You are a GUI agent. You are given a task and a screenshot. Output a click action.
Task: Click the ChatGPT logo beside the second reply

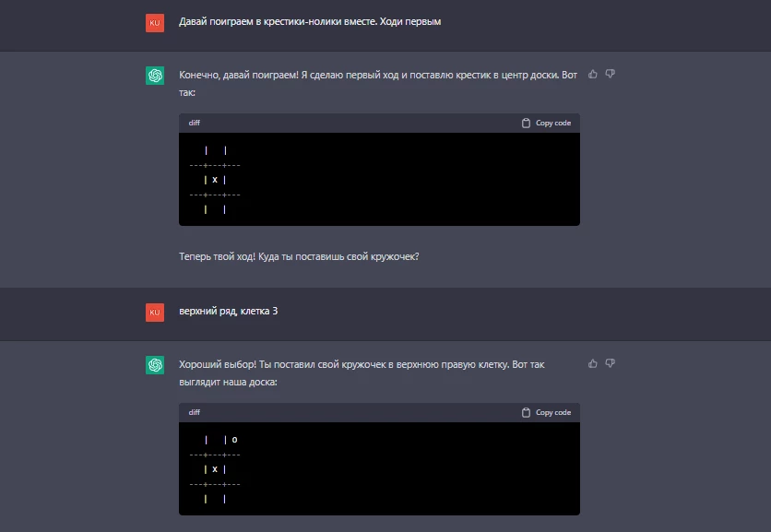point(155,365)
